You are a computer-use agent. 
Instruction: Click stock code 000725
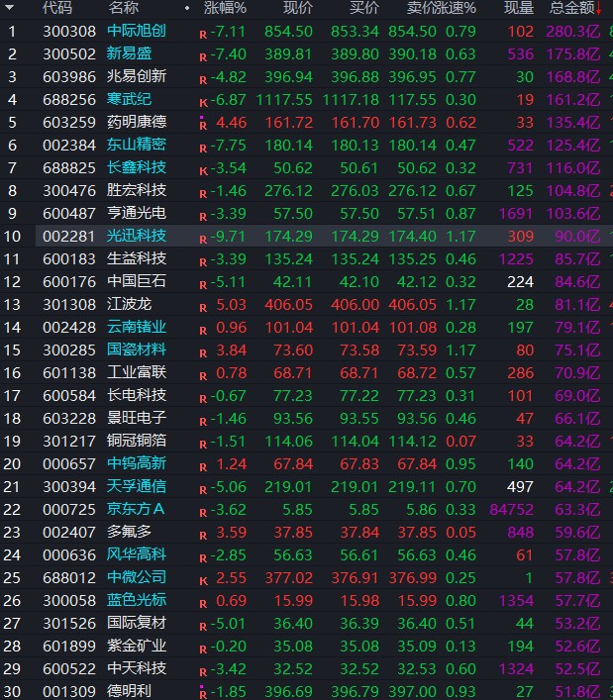tap(69, 509)
